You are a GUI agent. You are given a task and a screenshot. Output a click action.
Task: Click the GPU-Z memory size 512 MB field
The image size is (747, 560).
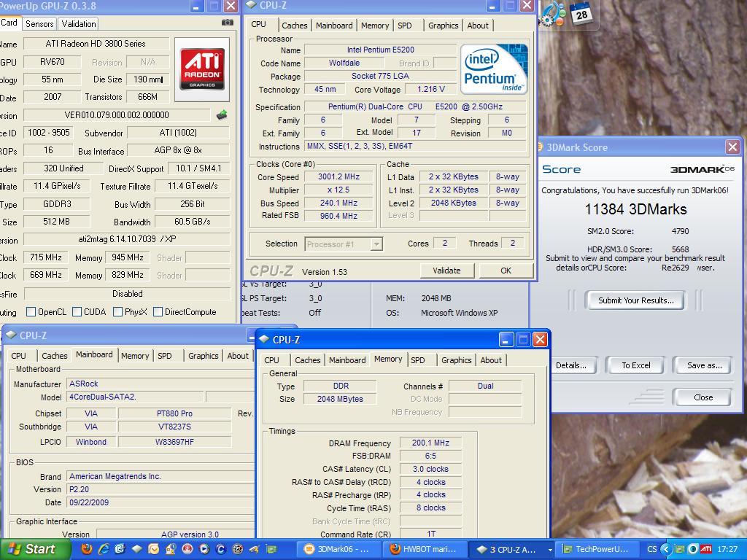(55, 222)
